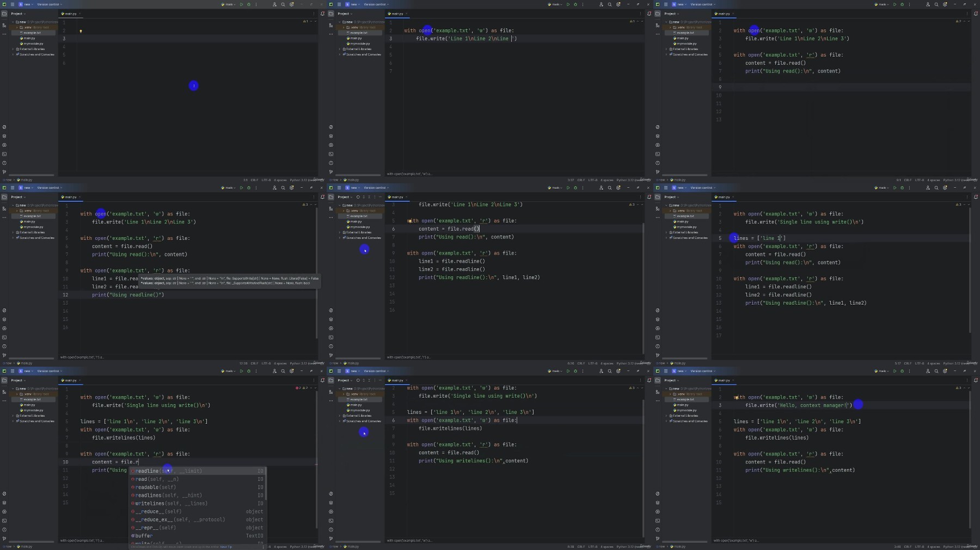Open the settings gear in the empty-editor frame
This screenshot has height=550, width=980.
point(292,4)
